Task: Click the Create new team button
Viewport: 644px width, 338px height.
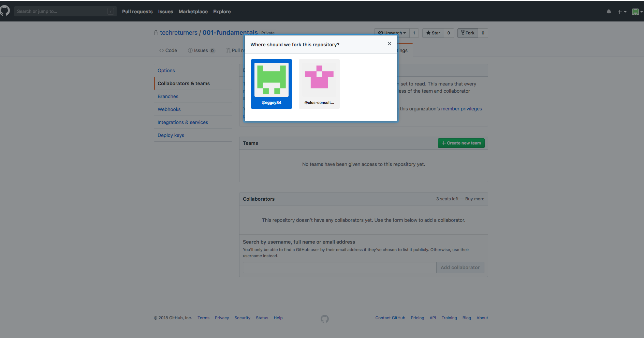Action: (x=461, y=143)
